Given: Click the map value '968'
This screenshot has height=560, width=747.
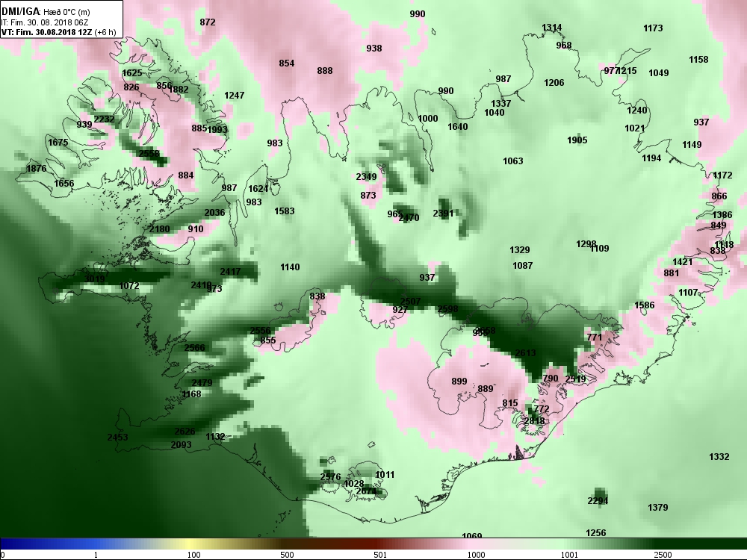Looking at the screenshot, I should coord(564,46).
